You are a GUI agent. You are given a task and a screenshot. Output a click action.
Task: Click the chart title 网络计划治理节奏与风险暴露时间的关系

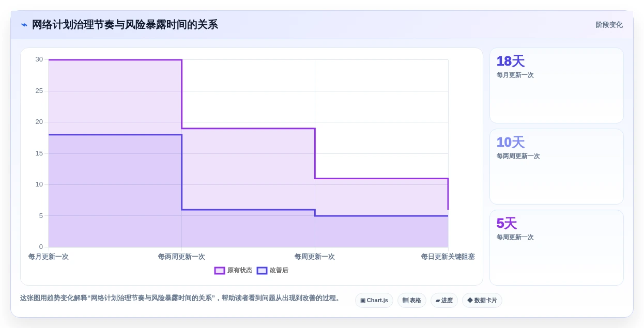[125, 25]
